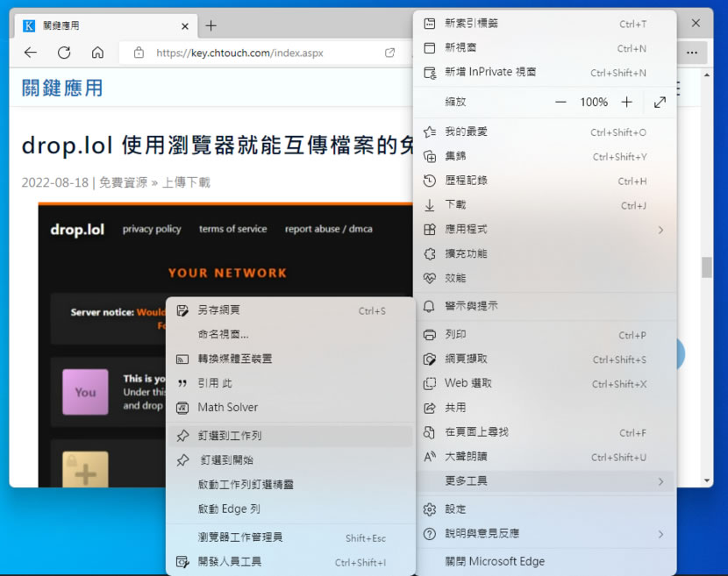
Task: Open 擴充功能 extensions entry
Action: tap(545, 254)
